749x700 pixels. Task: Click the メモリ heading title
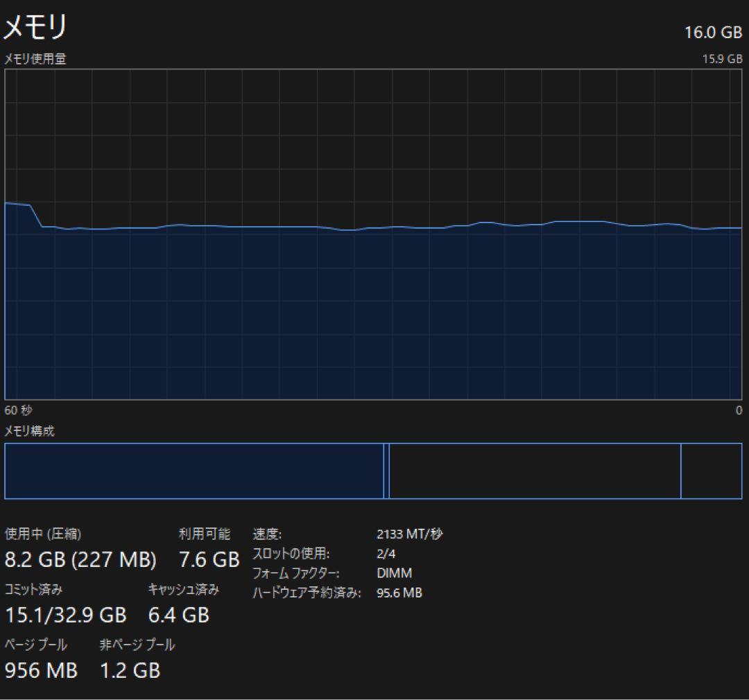point(36,28)
